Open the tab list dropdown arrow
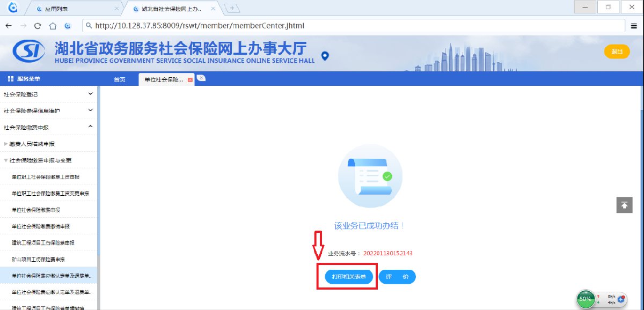 click(x=201, y=77)
